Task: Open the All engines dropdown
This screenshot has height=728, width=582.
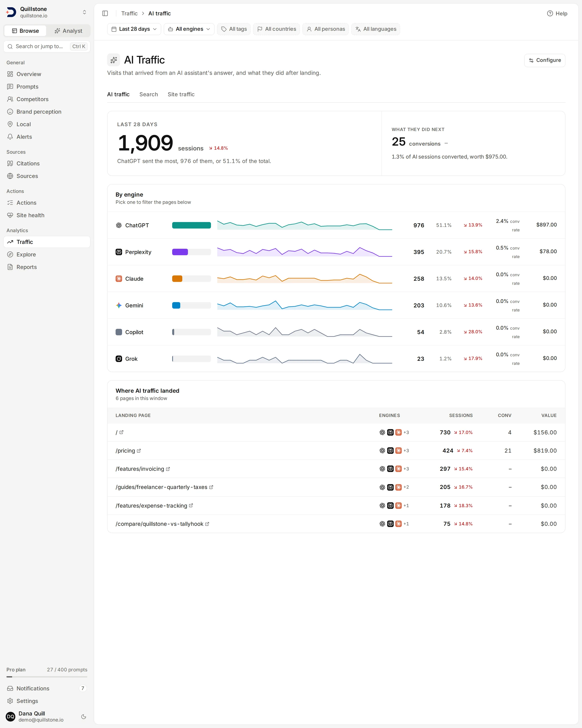Action: coord(189,29)
